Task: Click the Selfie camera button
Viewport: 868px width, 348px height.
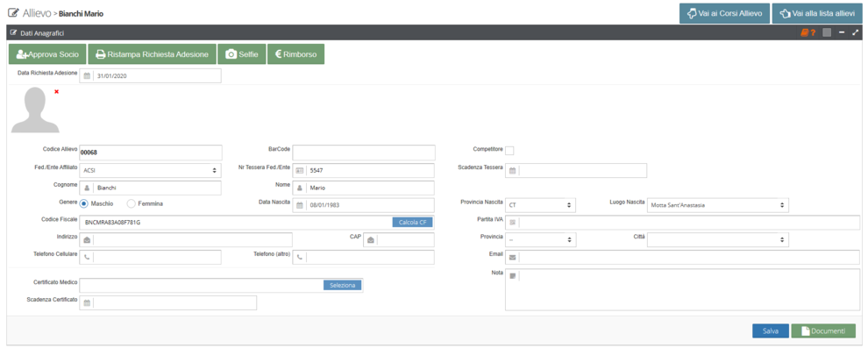Action: (242, 54)
